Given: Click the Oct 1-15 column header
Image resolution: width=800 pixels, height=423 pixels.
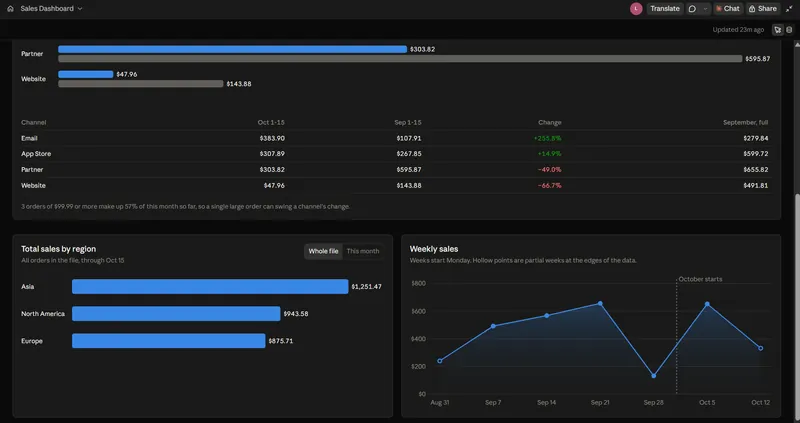Looking at the screenshot, I should (x=271, y=122).
